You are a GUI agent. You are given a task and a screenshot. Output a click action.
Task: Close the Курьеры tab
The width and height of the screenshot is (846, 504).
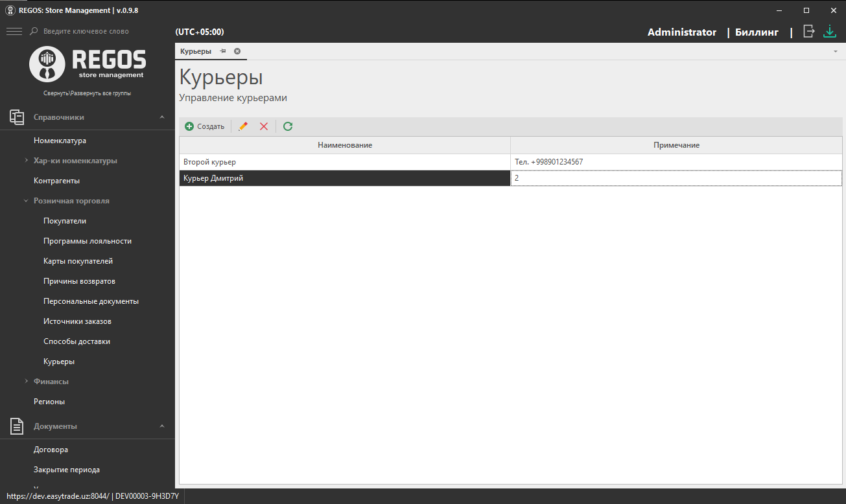[x=237, y=51]
